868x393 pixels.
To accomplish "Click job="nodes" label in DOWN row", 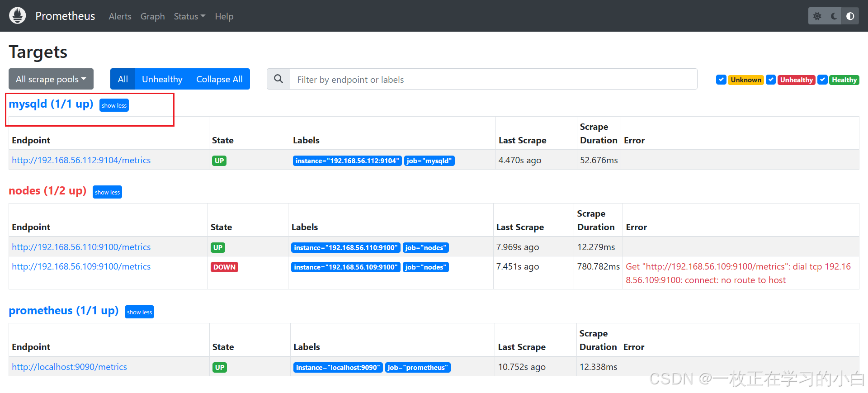I will coord(425,267).
